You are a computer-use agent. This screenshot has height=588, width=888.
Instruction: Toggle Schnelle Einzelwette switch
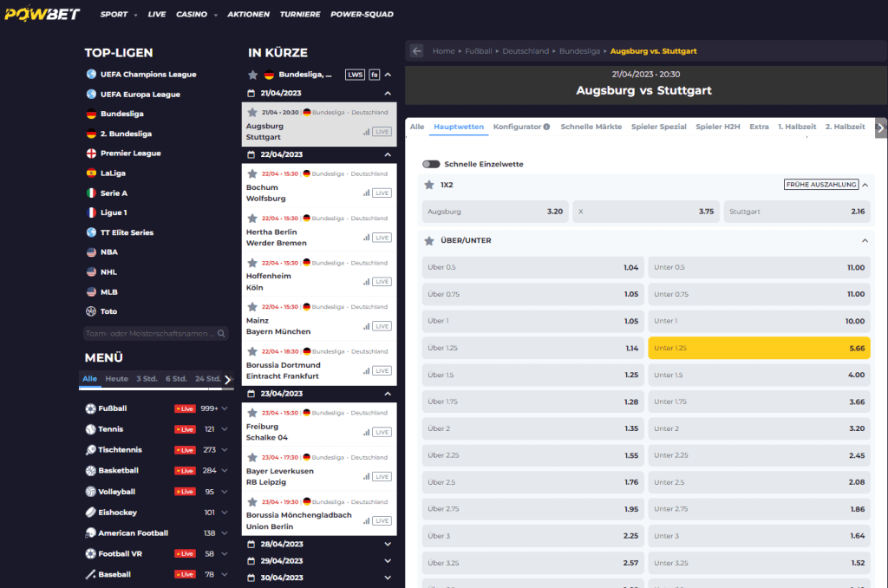click(431, 164)
